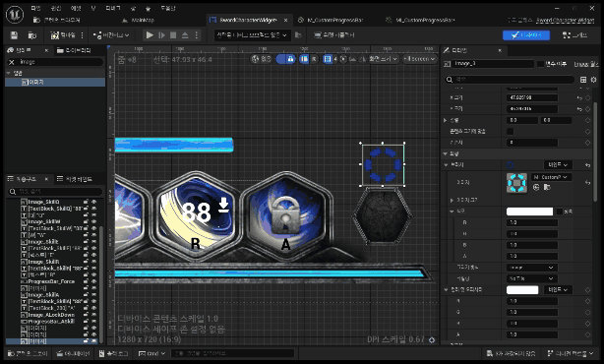Stop the play session
604x364 pixels.
coord(173,35)
